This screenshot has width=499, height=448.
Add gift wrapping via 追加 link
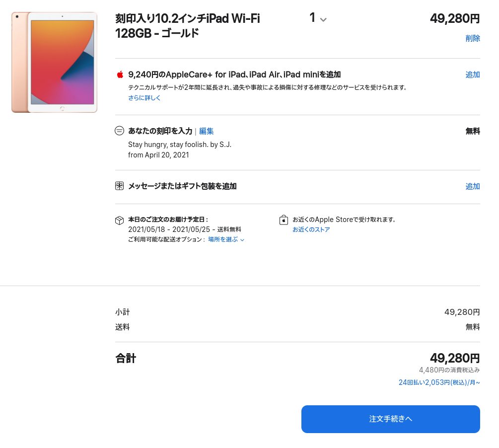(473, 186)
